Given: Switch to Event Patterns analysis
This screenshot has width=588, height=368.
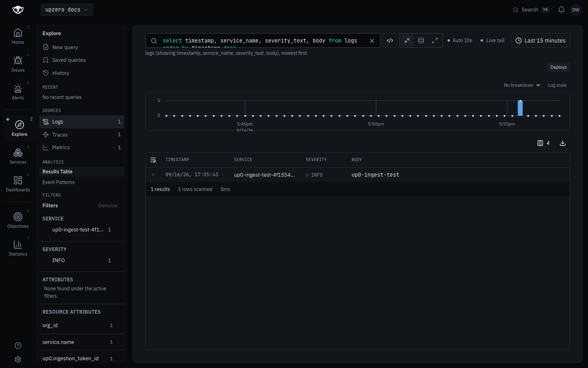Looking at the screenshot, I should (x=82, y=182).
